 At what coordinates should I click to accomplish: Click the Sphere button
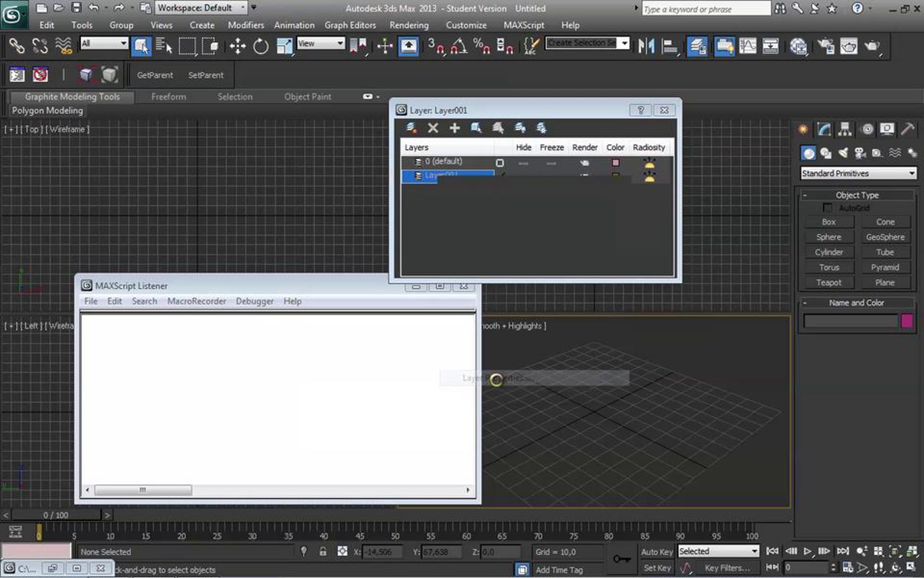point(829,237)
